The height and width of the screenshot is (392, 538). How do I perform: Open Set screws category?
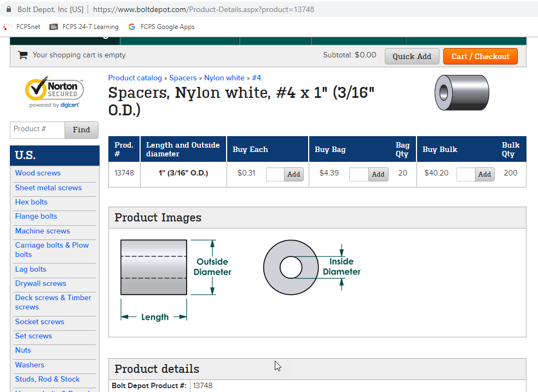33,336
